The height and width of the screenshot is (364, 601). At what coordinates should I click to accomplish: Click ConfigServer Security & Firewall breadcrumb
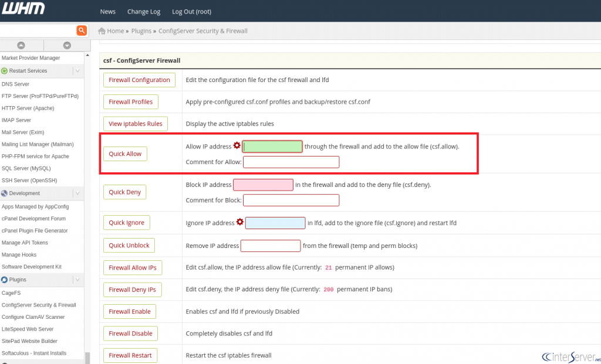203,31
